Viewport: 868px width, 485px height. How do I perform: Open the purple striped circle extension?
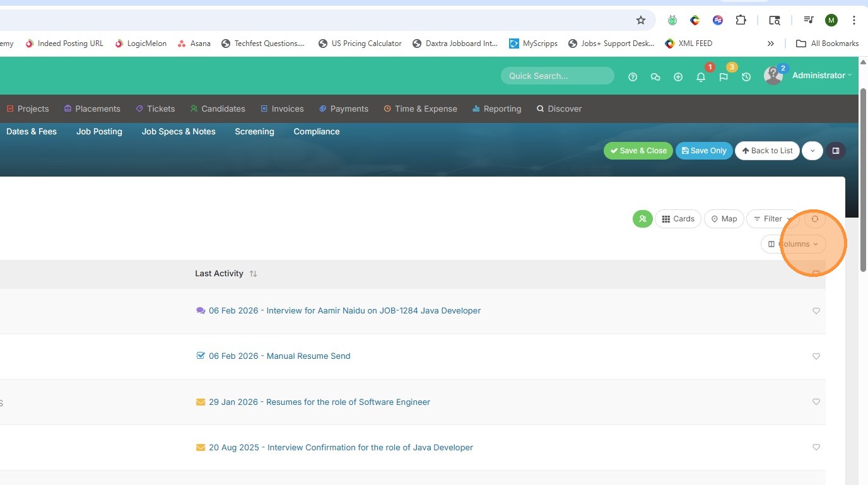point(717,20)
